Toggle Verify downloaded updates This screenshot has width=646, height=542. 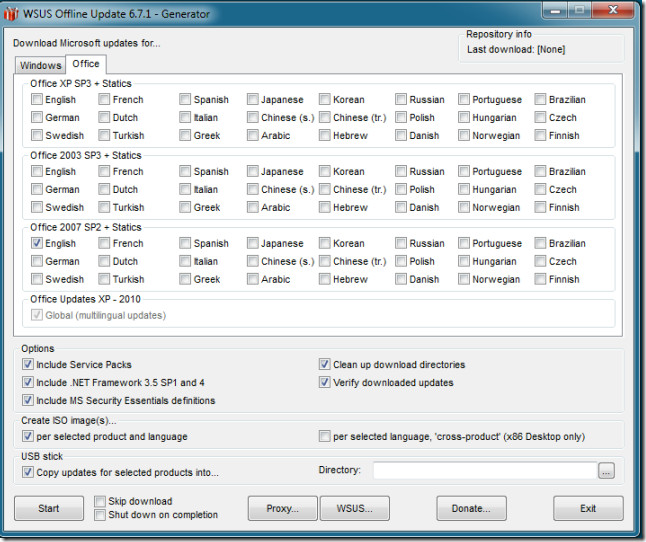pyautogui.click(x=325, y=382)
